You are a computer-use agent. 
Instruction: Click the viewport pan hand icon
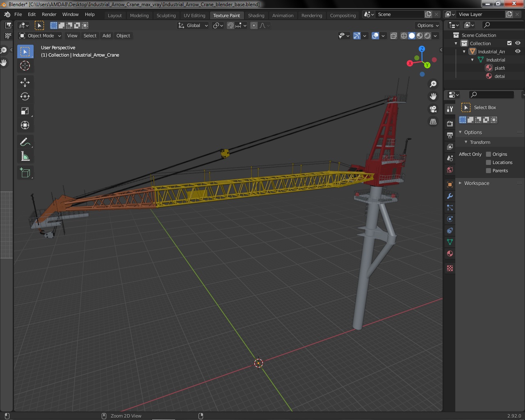433,96
